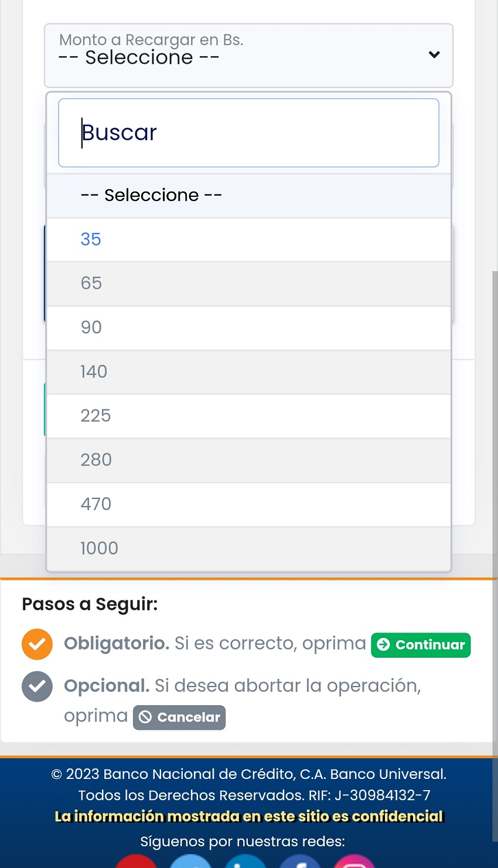Open the Facebook social link icon

[x=301, y=862]
